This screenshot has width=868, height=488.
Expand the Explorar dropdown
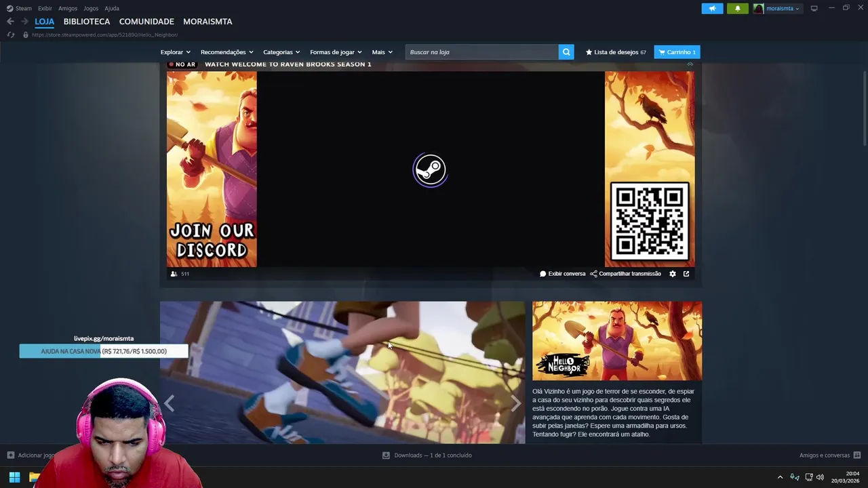point(175,52)
